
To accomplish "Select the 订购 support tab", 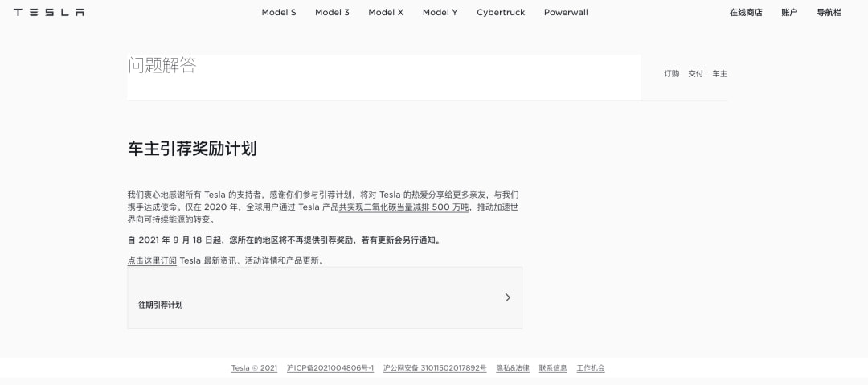I will pyautogui.click(x=671, y=74).
